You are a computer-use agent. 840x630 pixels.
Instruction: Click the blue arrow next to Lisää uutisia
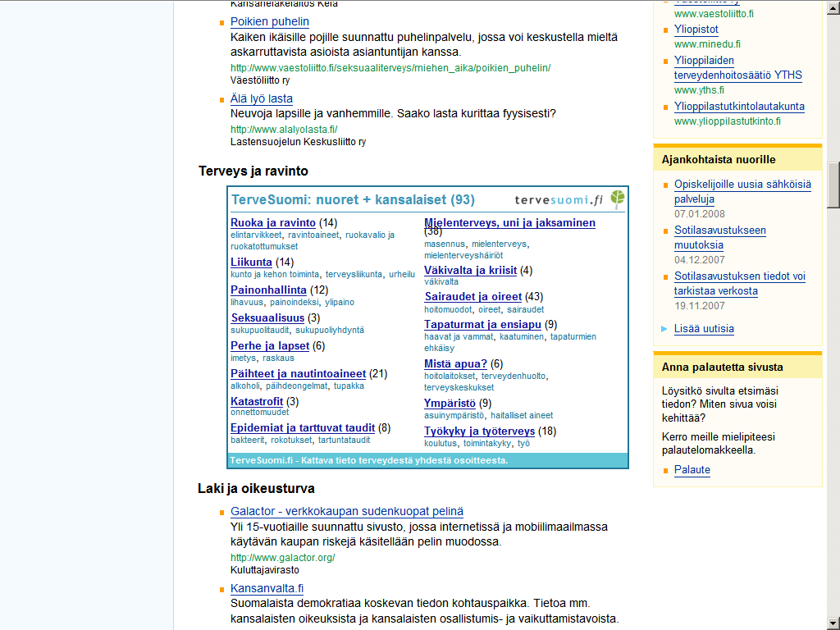[664, 329]
